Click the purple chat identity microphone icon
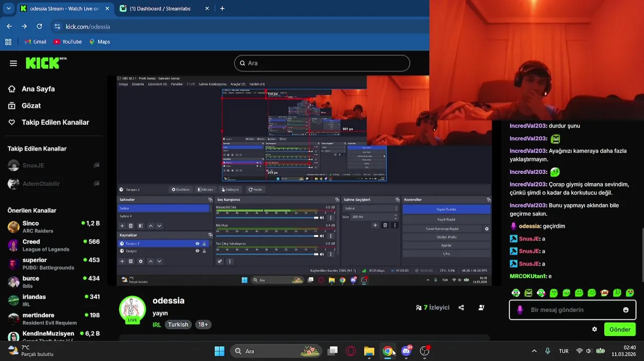Viewport: 644px width, 361px height. pyautogui.click(x=520, y=310)
